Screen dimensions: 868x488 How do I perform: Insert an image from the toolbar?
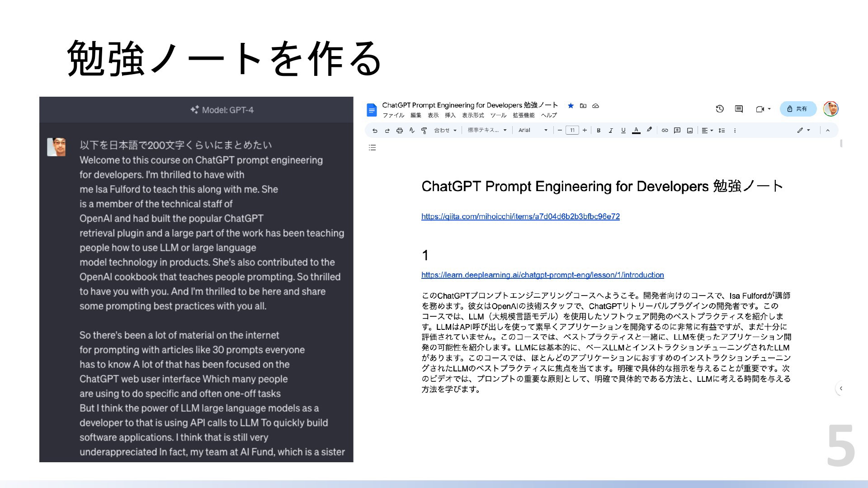tap(690, 131)
